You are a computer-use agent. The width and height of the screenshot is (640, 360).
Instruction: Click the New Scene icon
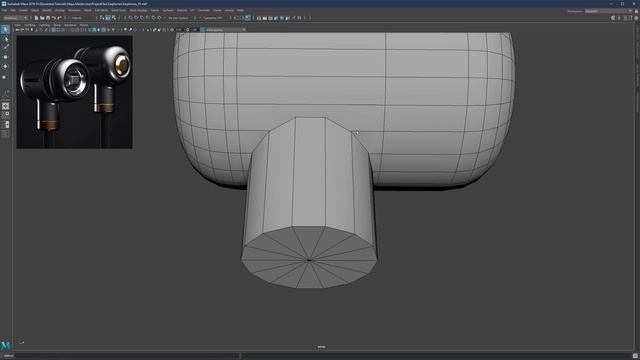pos(36,18)
